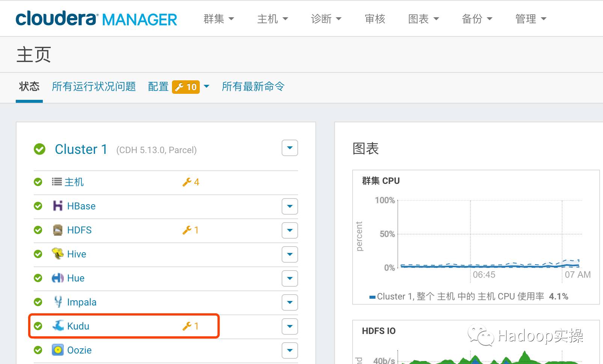Open the HBase service link
This screenshot has height=364, width=603.
tap(81, 206)
